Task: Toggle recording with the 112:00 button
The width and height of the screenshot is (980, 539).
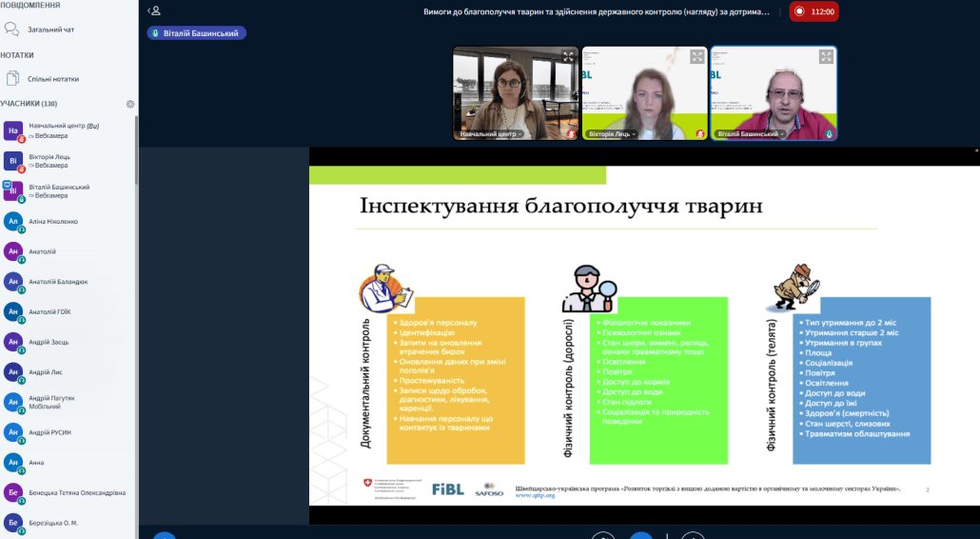Action: point(812,11)
